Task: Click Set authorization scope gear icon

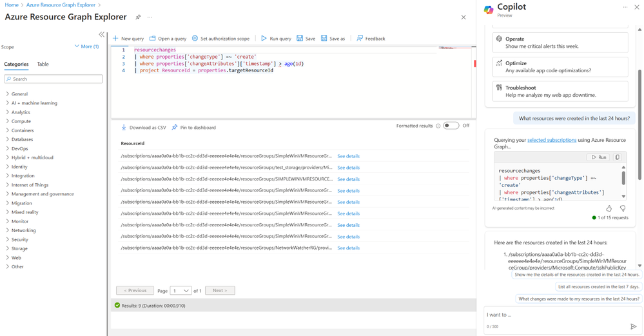Action: click(195, 38)
